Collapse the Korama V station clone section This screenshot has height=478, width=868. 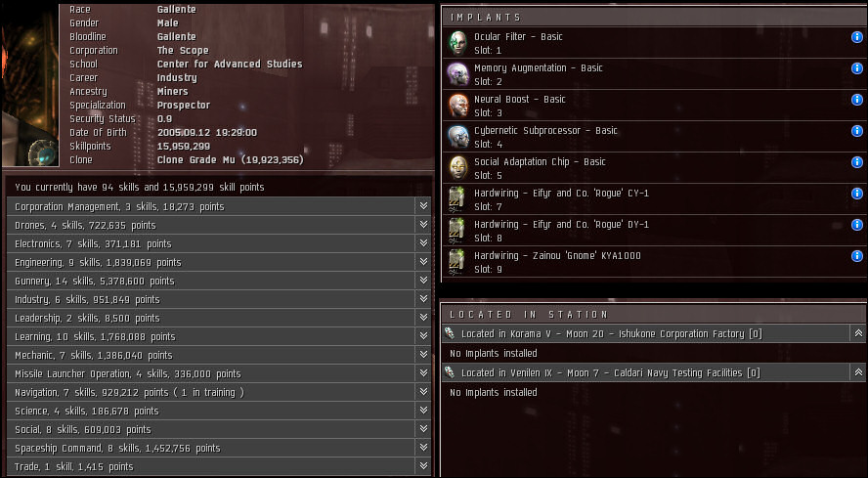(x=858, y=333)
